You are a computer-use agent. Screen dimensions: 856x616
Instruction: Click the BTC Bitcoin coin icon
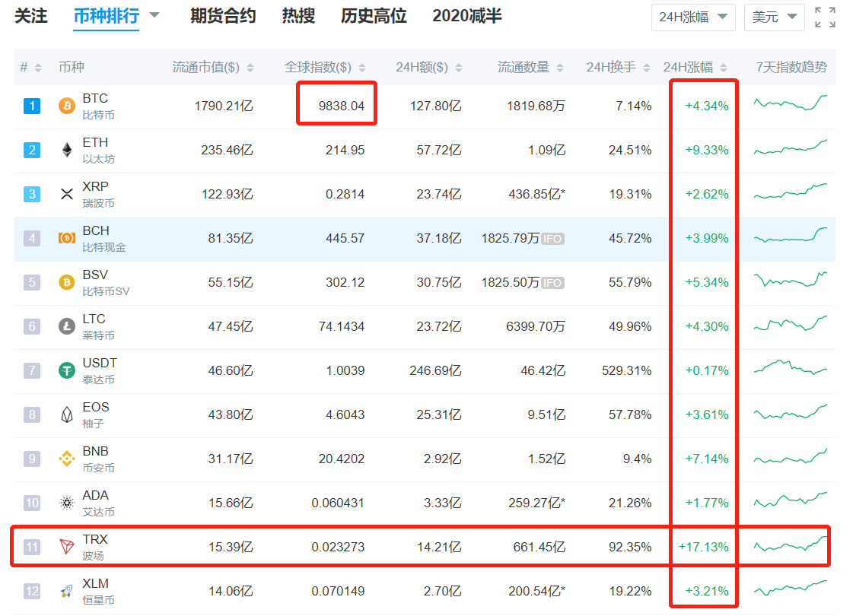[x=67, y=106]
